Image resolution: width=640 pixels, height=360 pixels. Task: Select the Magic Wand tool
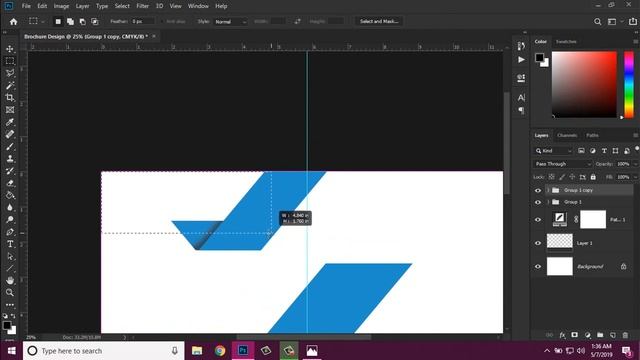pyautogui.click(x=10, y=85)
